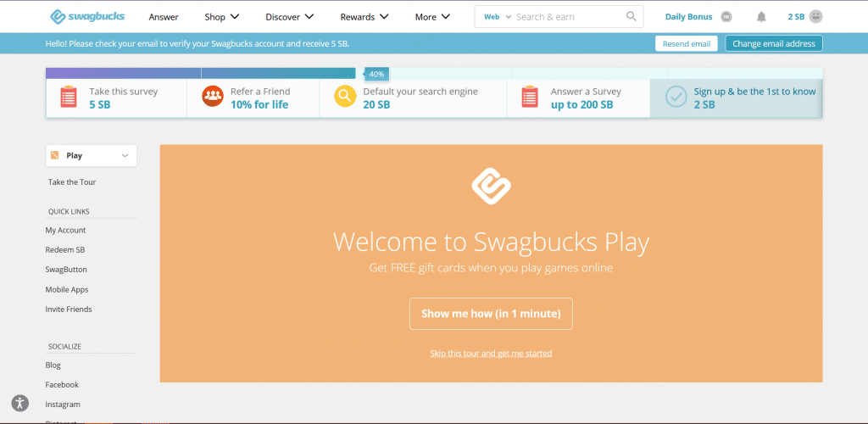Click the search magnifier icon

[631, 17]
